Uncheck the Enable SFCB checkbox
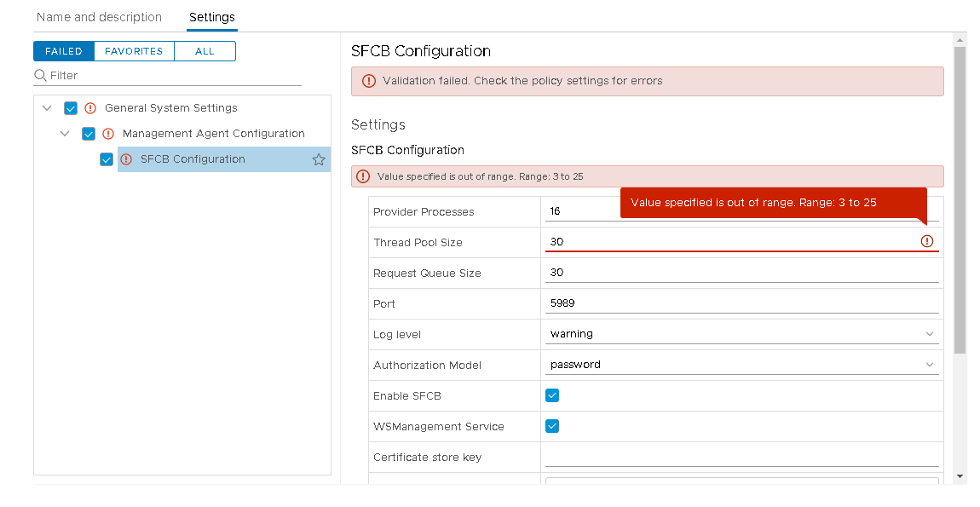 pyautogui.click(x=552, y=395)
